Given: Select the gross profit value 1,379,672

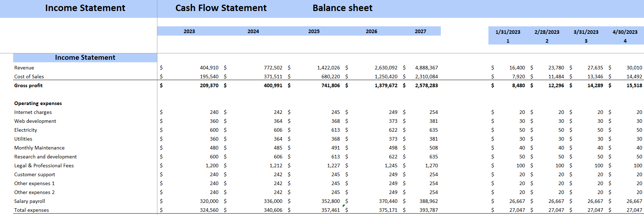Looking at the screenshot, I should (386, 85).
